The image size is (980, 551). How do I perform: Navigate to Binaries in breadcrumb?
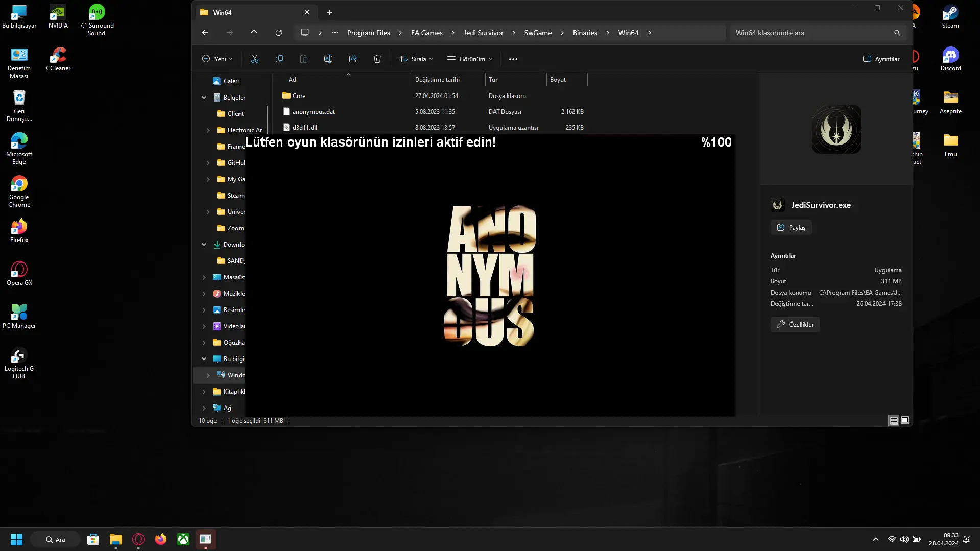tap(585, 33)
